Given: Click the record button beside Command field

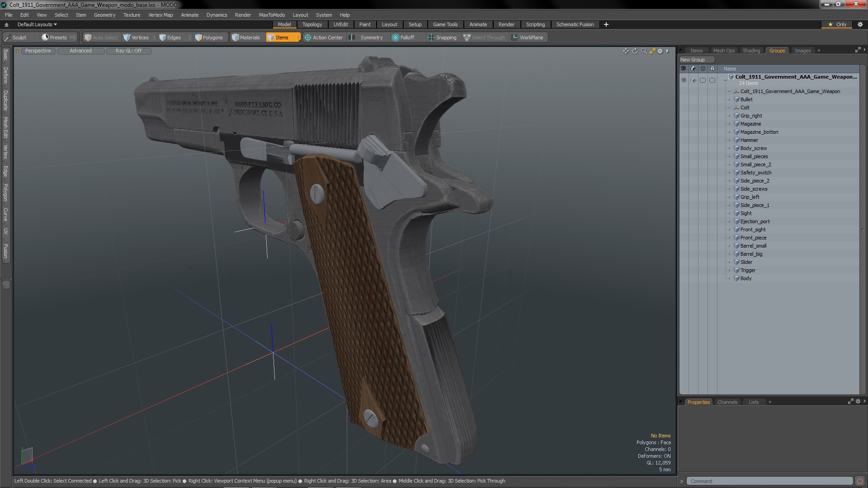Looking at the screenshot, I should click(860, 481).
